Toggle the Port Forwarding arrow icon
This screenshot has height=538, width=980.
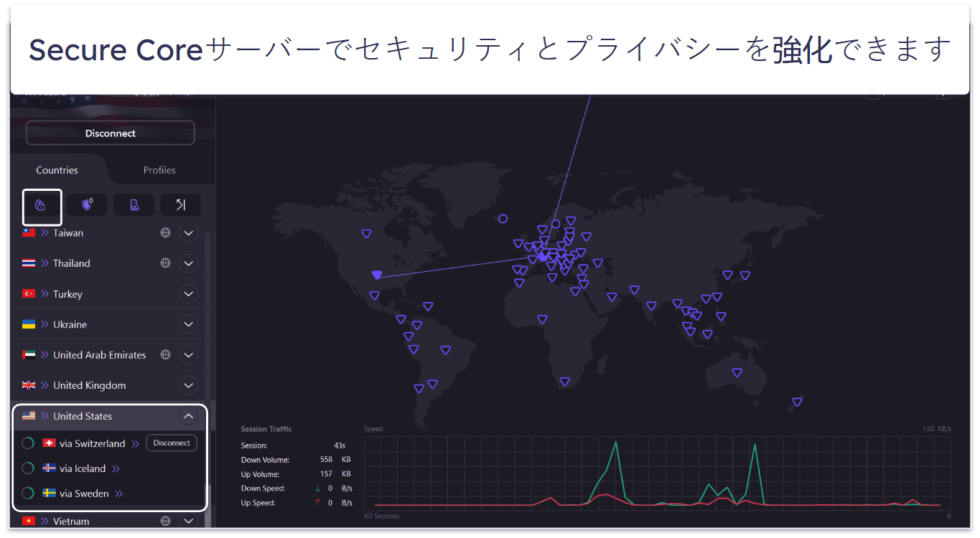tap(181, 205)
